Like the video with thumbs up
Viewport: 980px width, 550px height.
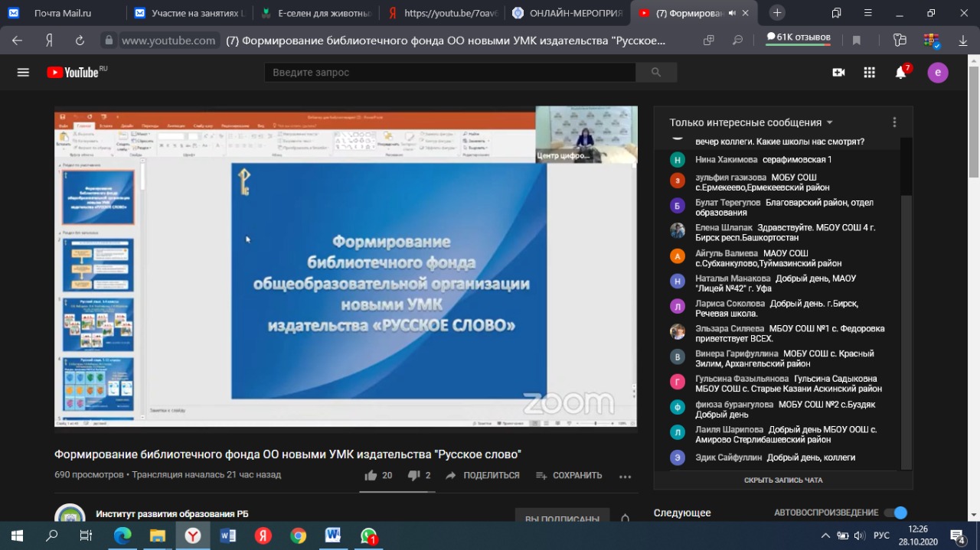point(371,476)
